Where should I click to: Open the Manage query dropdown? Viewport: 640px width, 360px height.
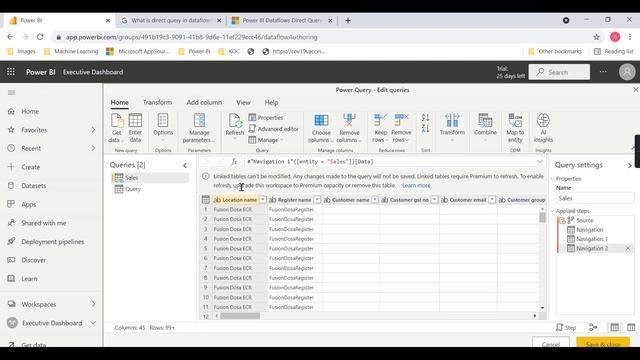click(x=266, y=140)
